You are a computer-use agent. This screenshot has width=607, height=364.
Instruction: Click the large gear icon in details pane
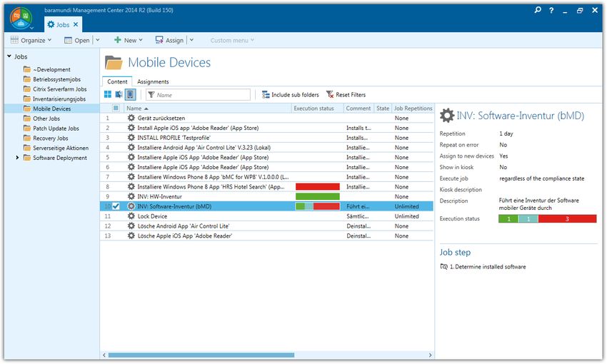point(447,116)
